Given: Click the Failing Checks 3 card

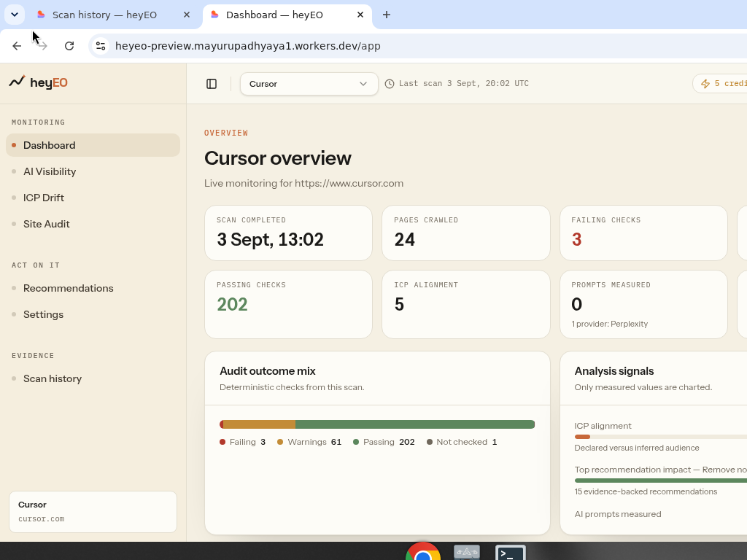Looking at the screenshot, I should (x=643, y=233).
